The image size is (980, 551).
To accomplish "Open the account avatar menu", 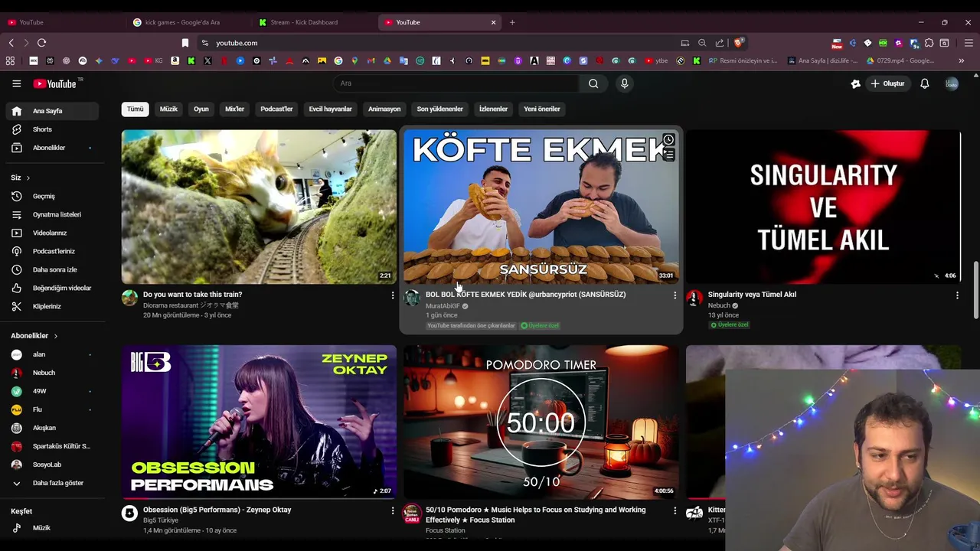I will click(x=952, y=83).
